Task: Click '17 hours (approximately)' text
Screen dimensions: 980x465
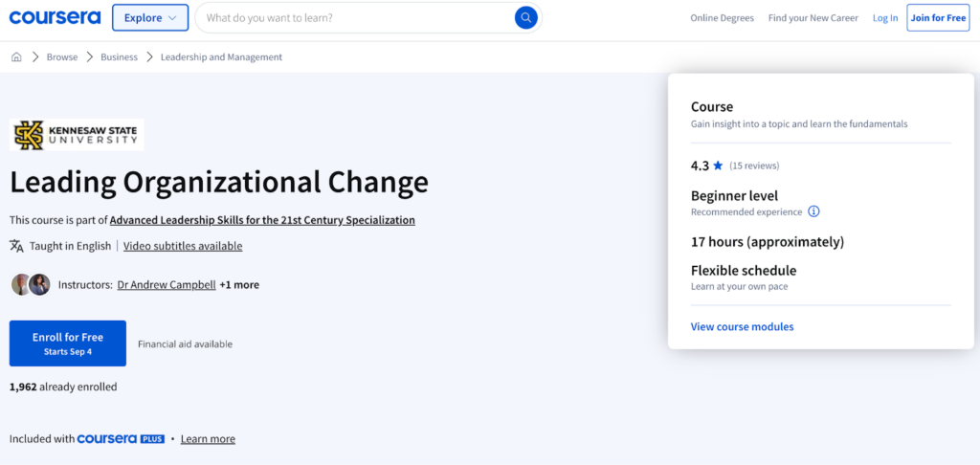Action: pyautogui.click(x=768, y=241)
